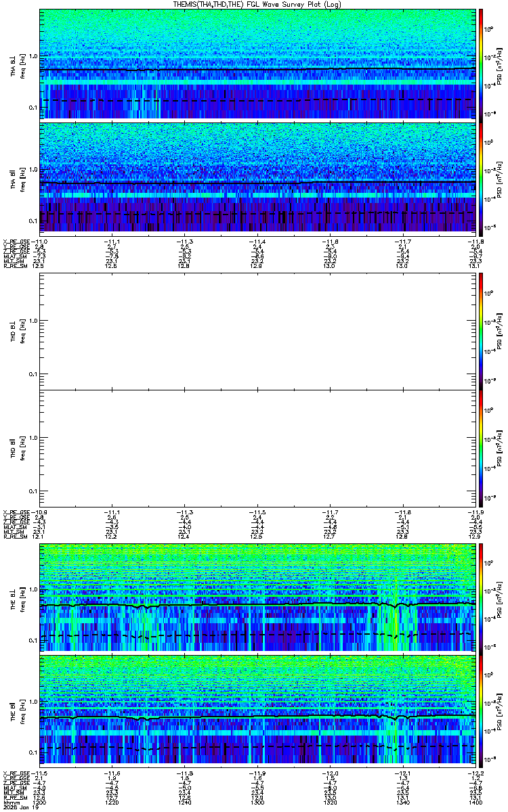Click the color bar next to the lower THD panel
The width and height of the screenshot is (508, 812).
pyautogui.click(x=481, y=449)
